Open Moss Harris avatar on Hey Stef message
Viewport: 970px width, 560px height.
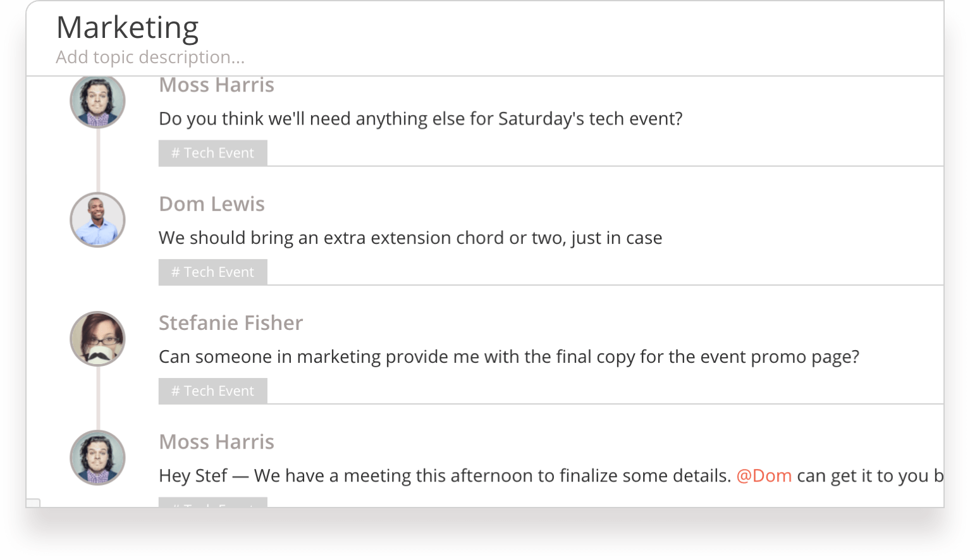coord(97,458)
